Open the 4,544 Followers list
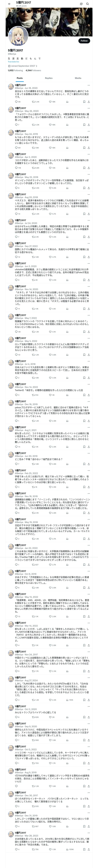98x868 pixels. click(x=33, y=70)
